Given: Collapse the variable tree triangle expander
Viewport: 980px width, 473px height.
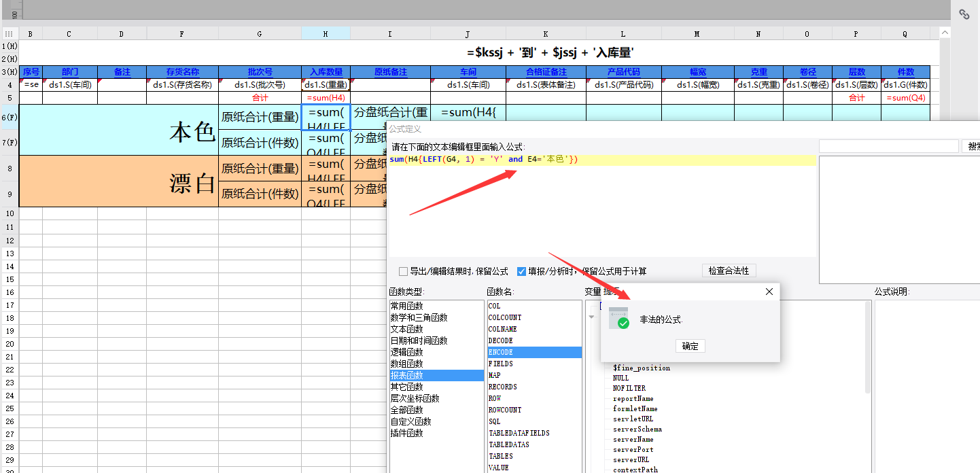Looking at the screenshot, I should 591,317.
